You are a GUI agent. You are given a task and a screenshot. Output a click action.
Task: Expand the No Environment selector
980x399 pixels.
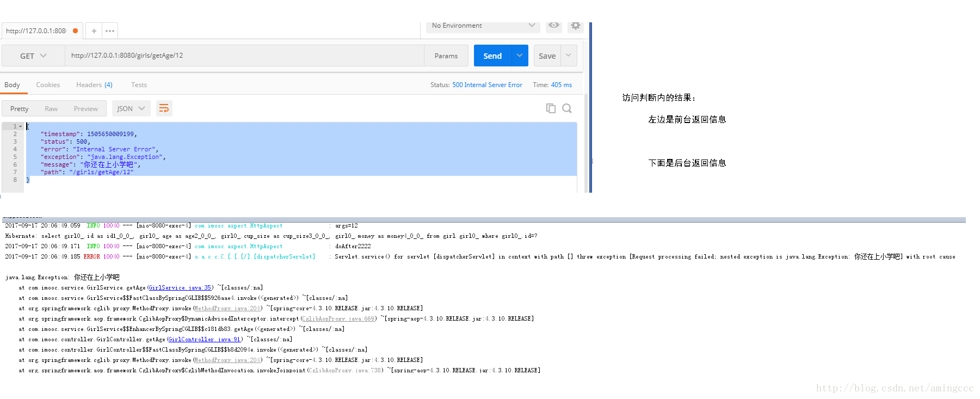[x=483, y=26]
